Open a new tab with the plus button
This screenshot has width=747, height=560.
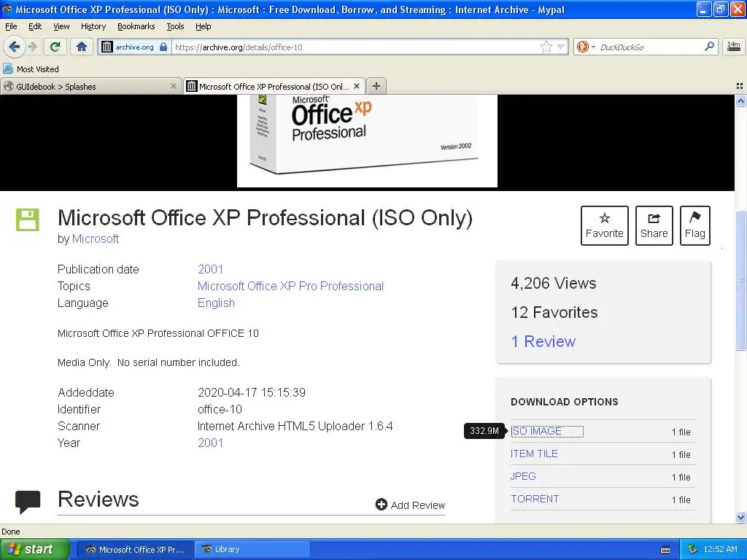376,86
